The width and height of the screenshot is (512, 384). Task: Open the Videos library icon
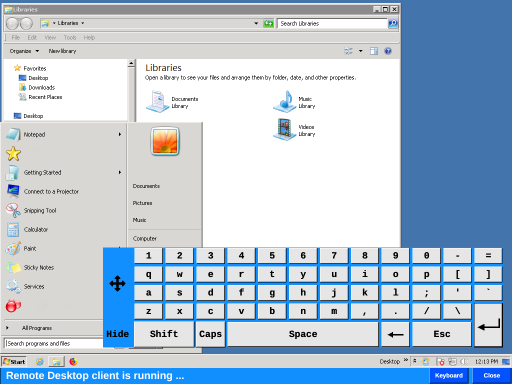285,129
